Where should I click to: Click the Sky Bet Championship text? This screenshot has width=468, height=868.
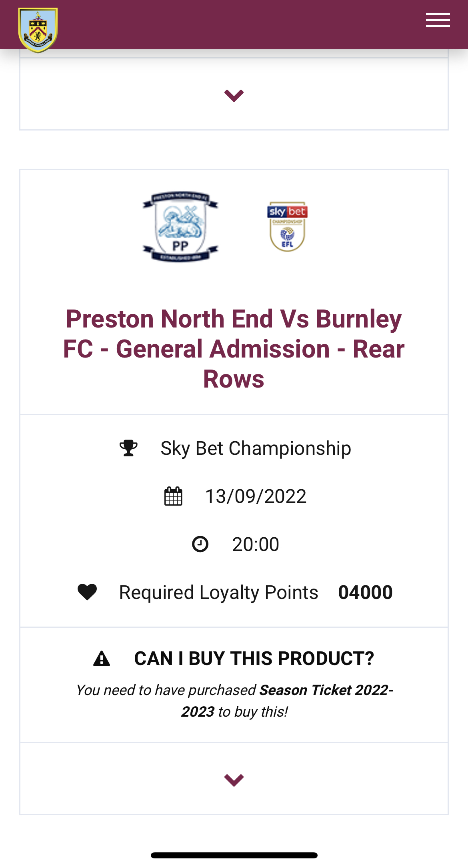coord(256,448)
